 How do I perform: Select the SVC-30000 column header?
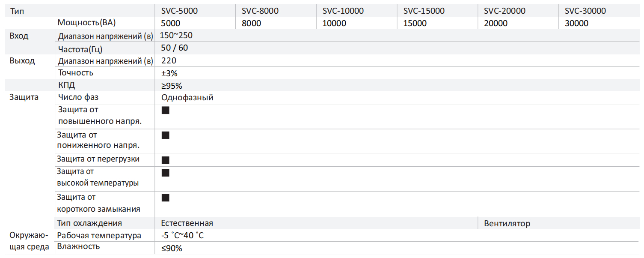pos(585,11)
